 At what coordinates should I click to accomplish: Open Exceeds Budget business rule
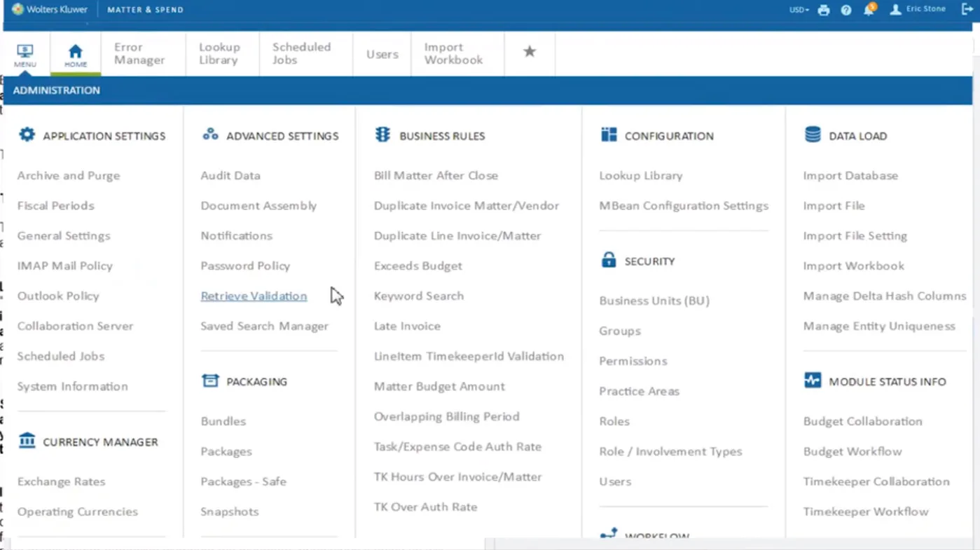tap(418, 266)
